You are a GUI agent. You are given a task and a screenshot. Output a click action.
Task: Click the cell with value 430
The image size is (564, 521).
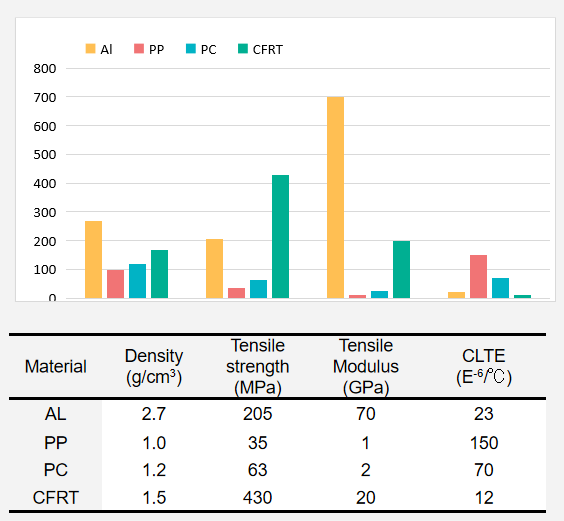pos(258,498)
